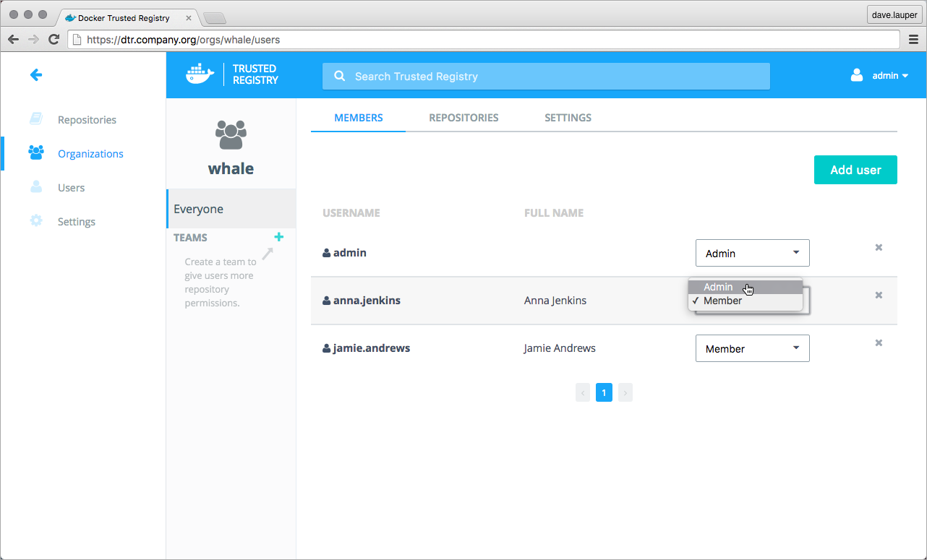Open role dropdown for admin user

(x=752, y=253)
